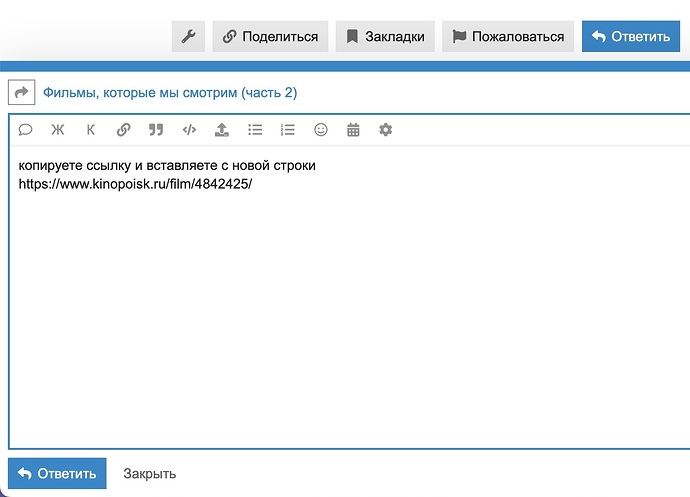
Task: Insert preformatted code using </> icon
Action: pos(189,130)
